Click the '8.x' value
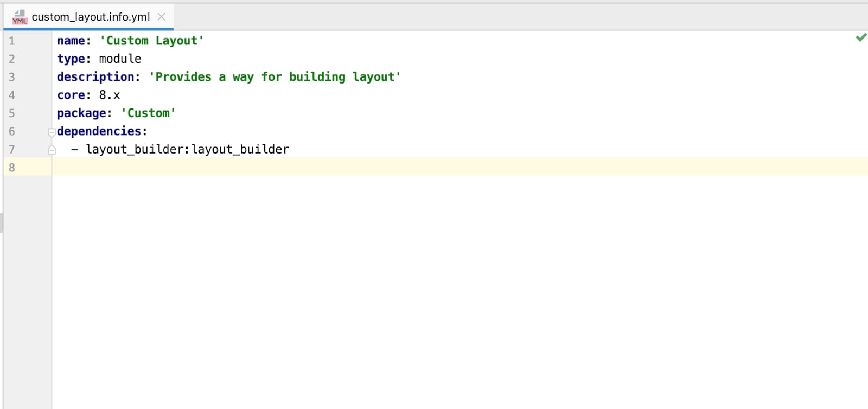Image resolution: width=868 pixels, height=409 pixels. 110,95
